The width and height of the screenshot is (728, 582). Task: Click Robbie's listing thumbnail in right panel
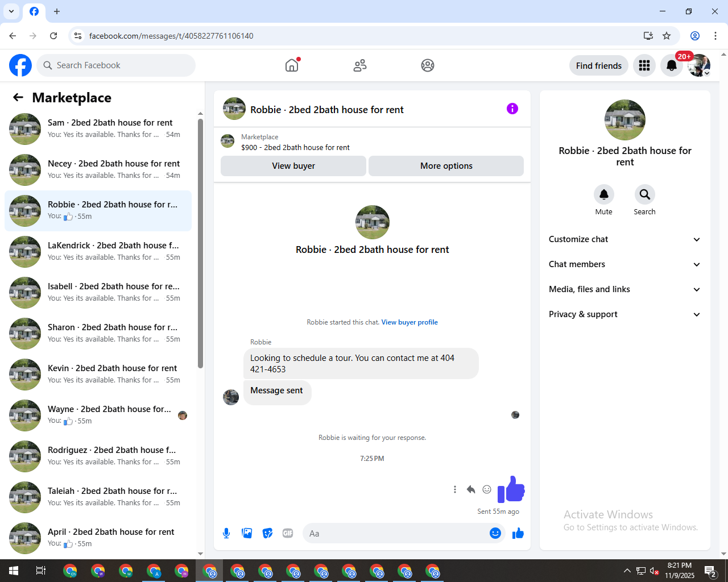pos(625,120)
